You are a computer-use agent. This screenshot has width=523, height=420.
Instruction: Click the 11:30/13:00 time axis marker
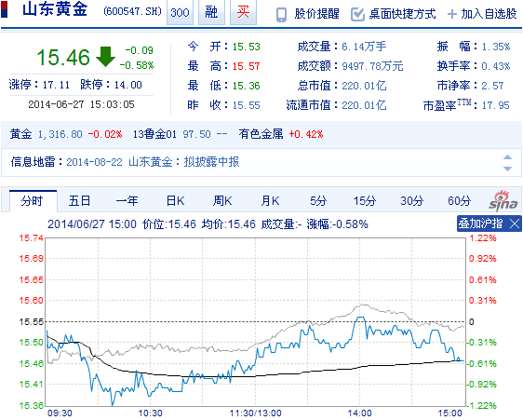point(256,413)
